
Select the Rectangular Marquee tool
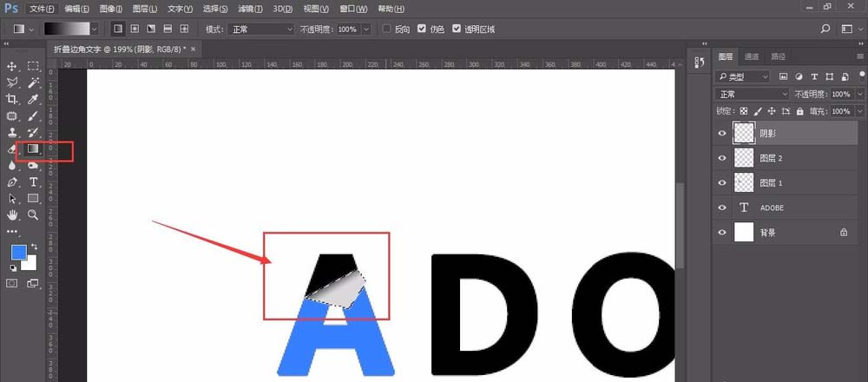pos(33,67)
